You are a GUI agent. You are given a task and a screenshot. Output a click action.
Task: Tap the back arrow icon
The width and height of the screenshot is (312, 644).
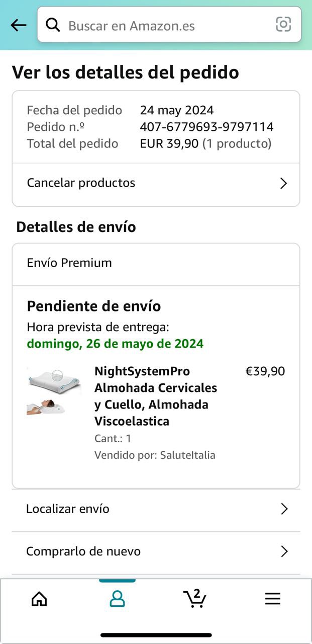point(18,25)
